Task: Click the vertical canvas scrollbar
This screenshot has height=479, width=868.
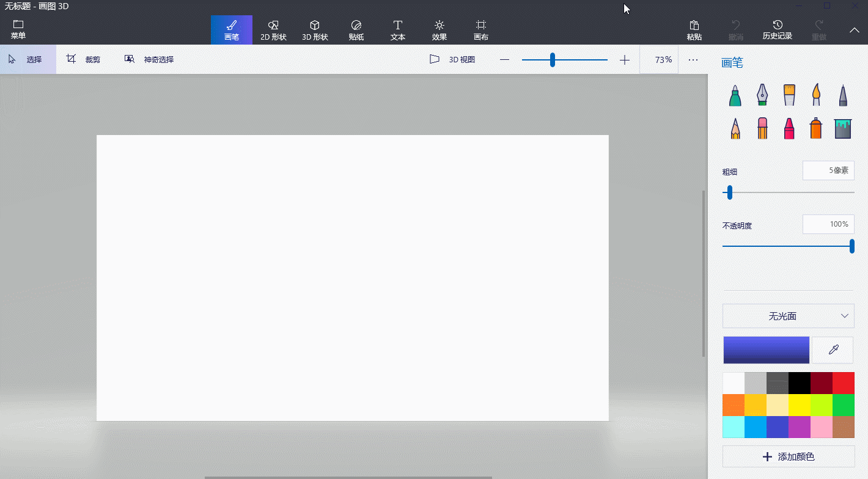Action: tap(704, 273)
